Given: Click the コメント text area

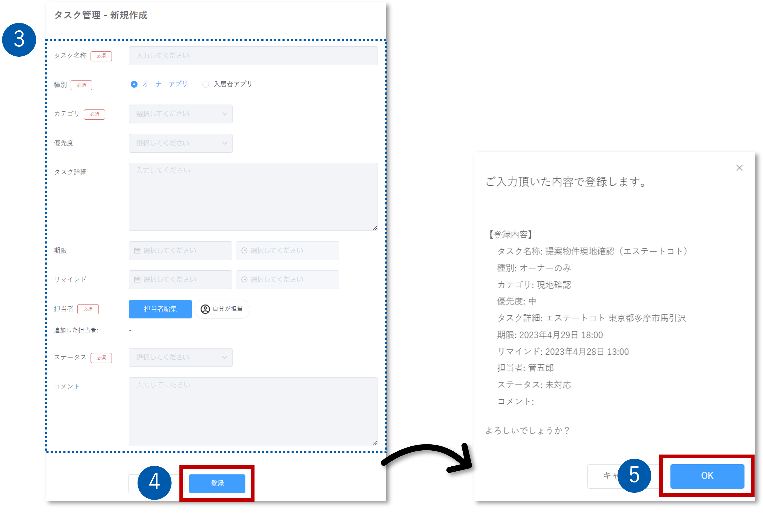Looking at the screenshot, I should tap(253, 411).
